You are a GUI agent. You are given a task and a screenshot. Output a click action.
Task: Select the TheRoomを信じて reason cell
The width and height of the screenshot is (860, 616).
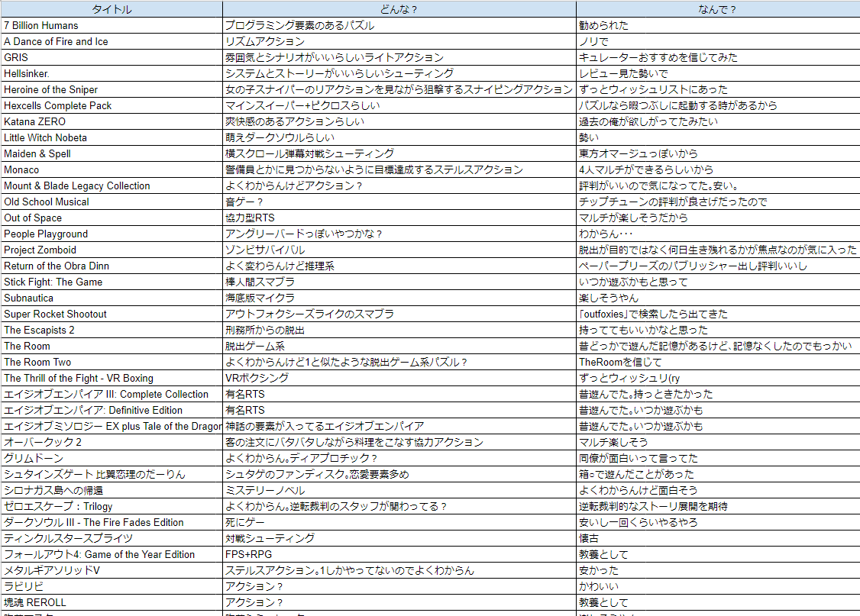coord(718,362)
